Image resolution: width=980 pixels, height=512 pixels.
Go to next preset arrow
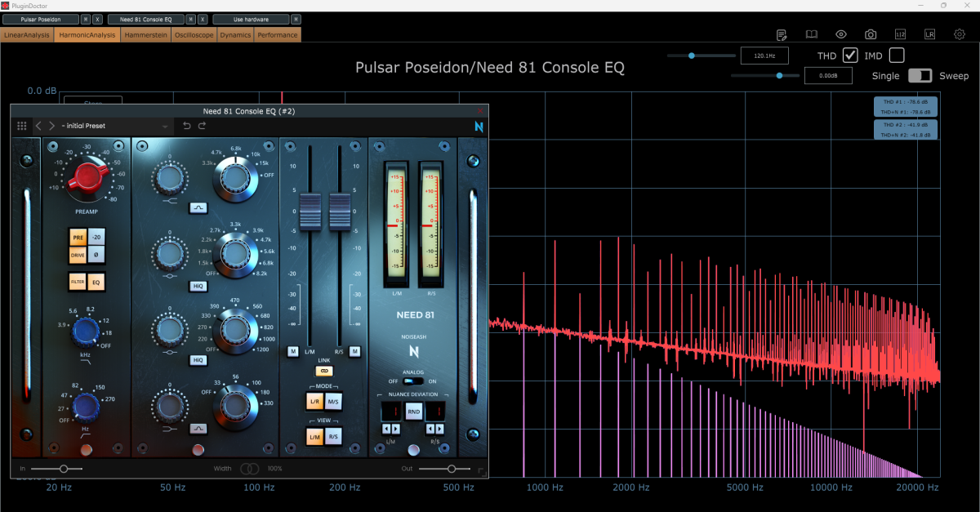[51, 126]
